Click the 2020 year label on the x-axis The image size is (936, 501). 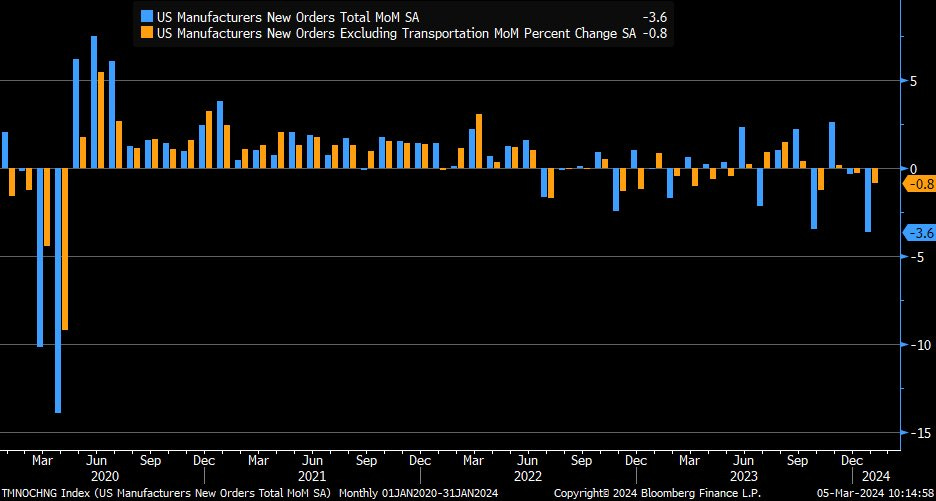[x=104, y=477]
